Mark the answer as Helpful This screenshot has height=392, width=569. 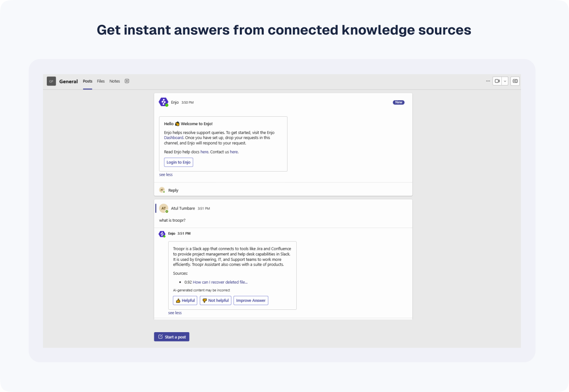pyautogui.click(x=185, y=301)
